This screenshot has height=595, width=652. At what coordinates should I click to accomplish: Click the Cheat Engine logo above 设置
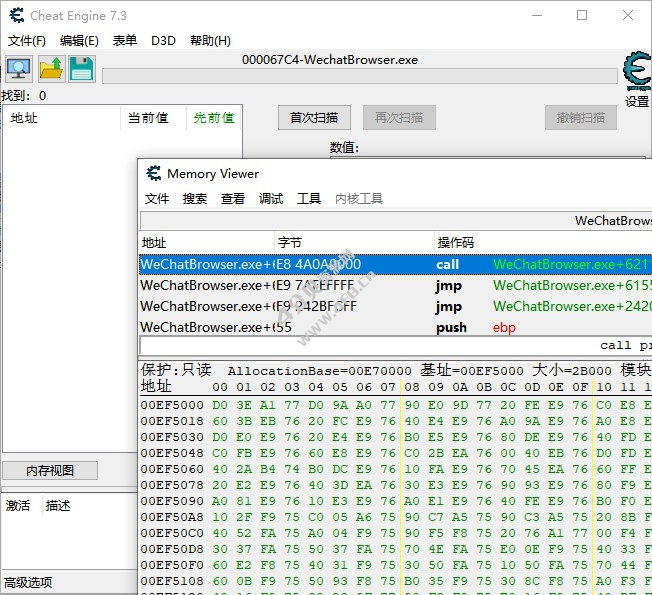point(636,71)
